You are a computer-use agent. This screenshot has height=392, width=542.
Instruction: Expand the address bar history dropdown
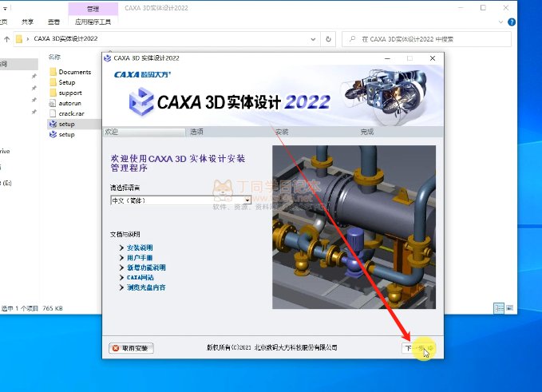pyautogui.click(x=312, y=38)
